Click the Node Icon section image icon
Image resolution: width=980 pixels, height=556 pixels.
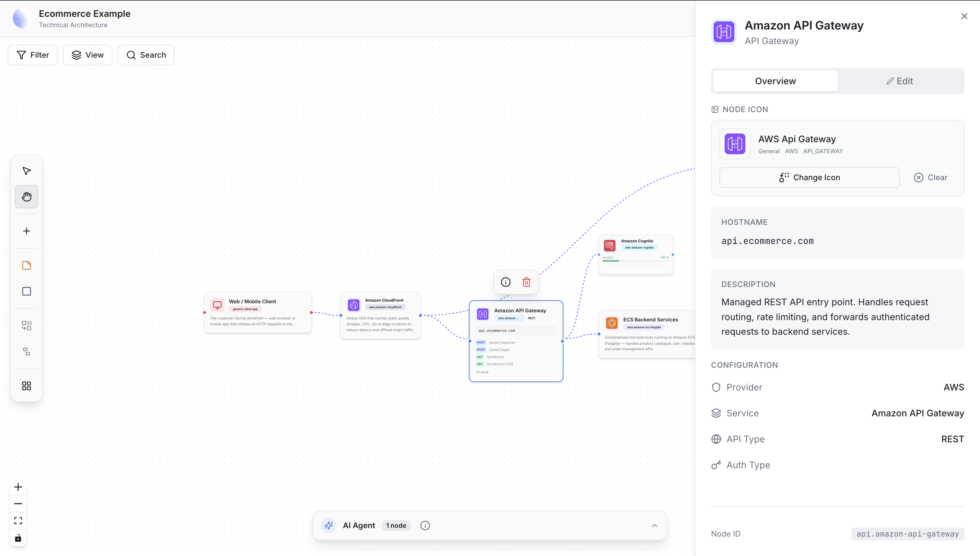click(715, 110)
